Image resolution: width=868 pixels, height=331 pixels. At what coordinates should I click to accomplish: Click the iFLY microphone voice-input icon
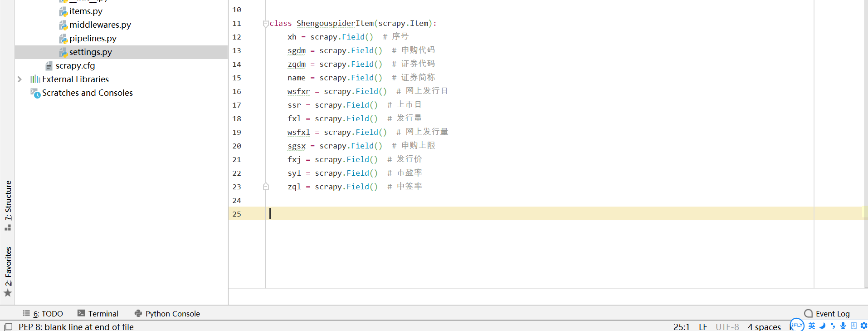click(x=843, y=326)
